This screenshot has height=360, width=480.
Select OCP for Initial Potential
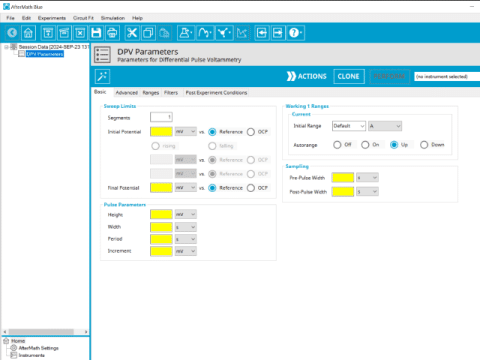pyautogui.click(x=251, y=132)
